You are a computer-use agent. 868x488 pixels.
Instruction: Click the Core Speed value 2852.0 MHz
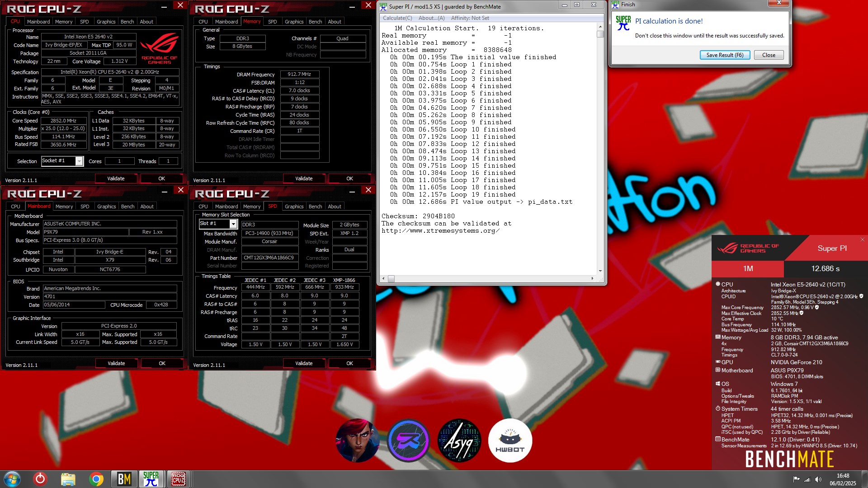(x=63, y=121)
